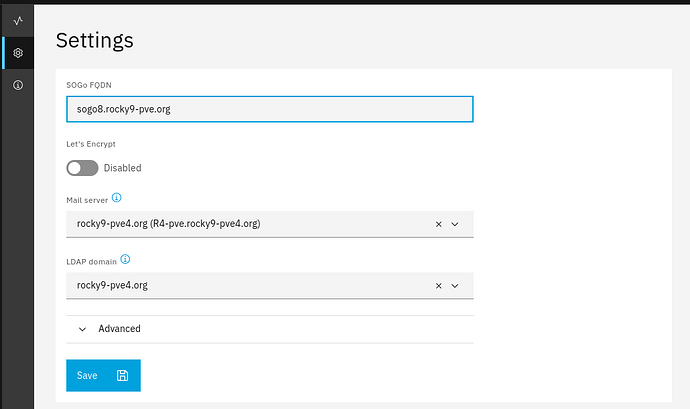Click the floppy disk icon on Save
The width and height of the screenshot is (690, 409).
(x=122, y=375)
